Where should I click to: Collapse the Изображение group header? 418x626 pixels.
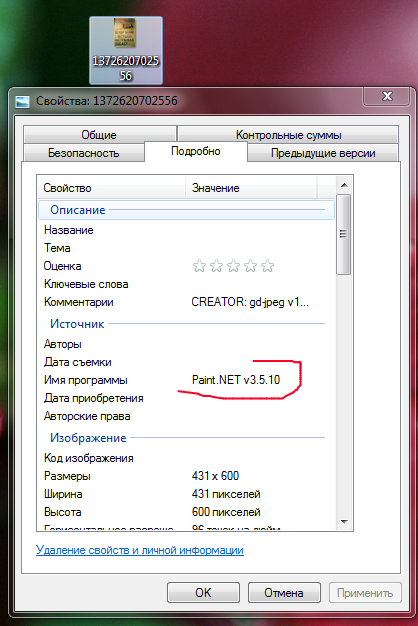(186, 438)
